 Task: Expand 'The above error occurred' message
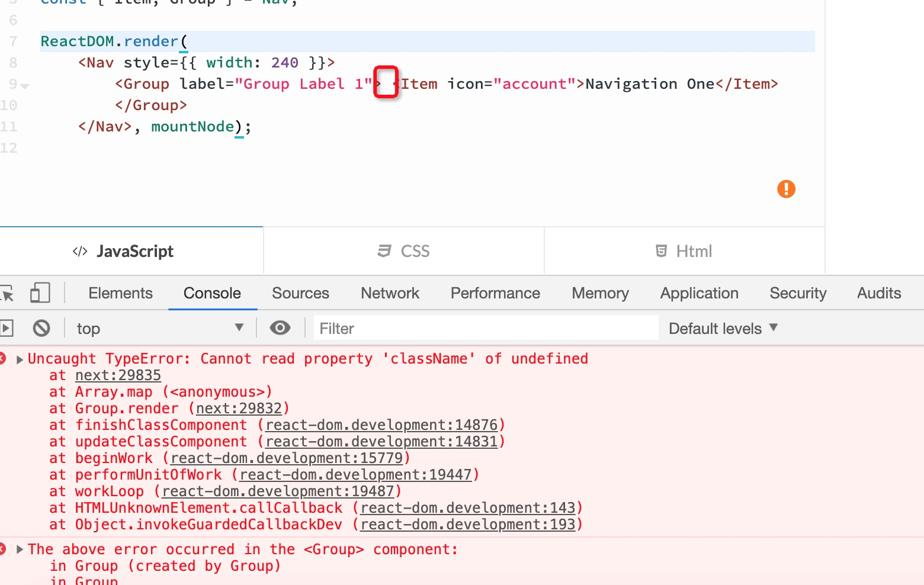[x=20, y=549]
